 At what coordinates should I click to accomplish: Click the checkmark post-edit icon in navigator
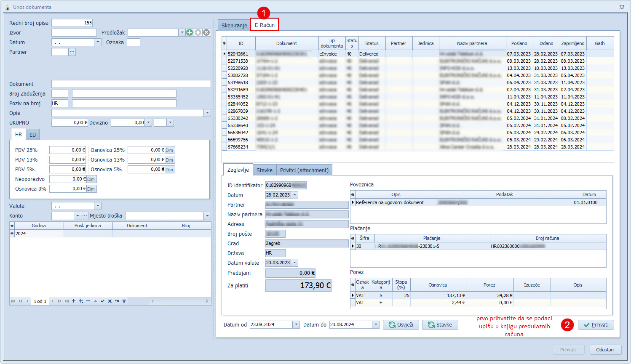tap(102, 301)
